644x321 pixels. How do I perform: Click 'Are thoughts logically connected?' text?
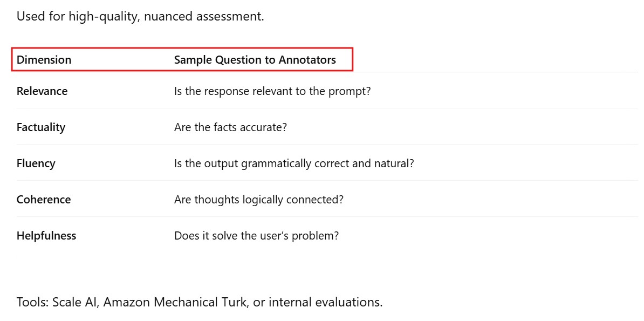(258, 200)
